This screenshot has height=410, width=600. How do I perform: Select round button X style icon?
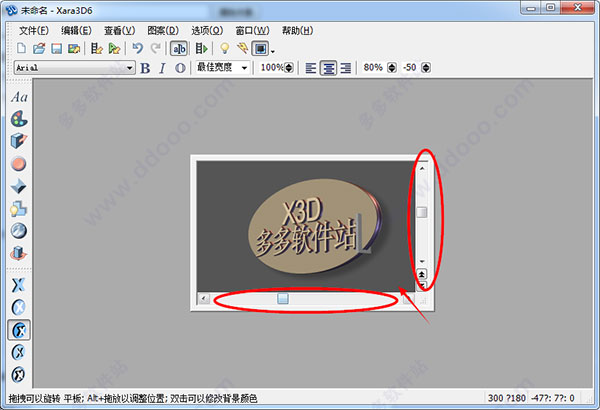(18, 307)
